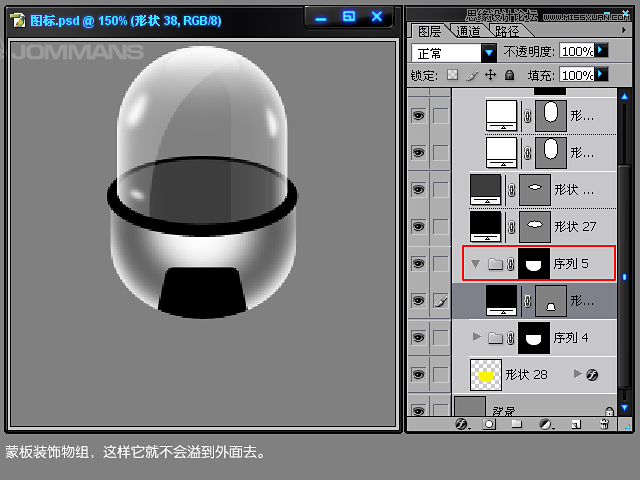
Task: Close the layers palette with small X
Action: tap(625, 13)
